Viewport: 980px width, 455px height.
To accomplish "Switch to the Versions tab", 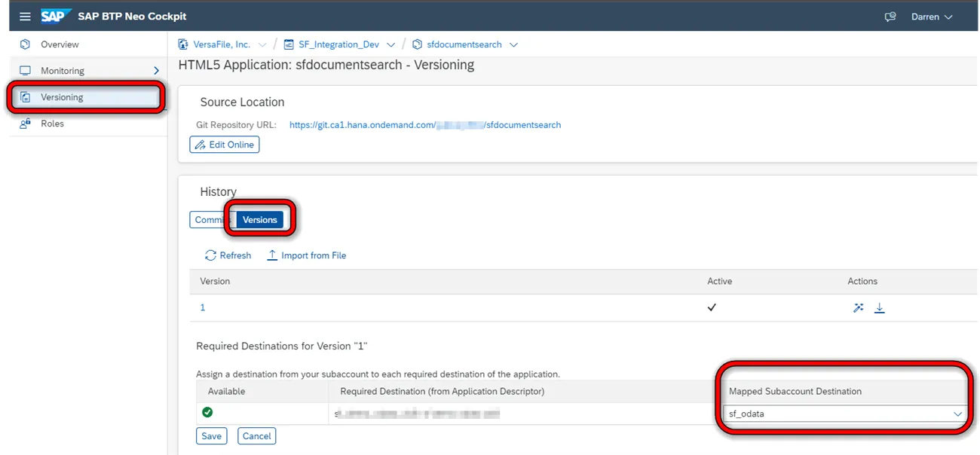I will point(260,220).
